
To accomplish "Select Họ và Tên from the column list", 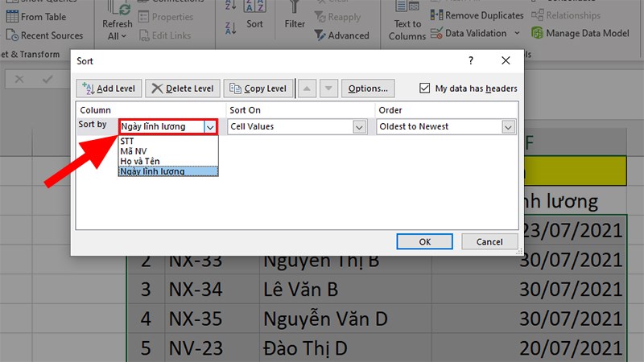I will [168, 162].
